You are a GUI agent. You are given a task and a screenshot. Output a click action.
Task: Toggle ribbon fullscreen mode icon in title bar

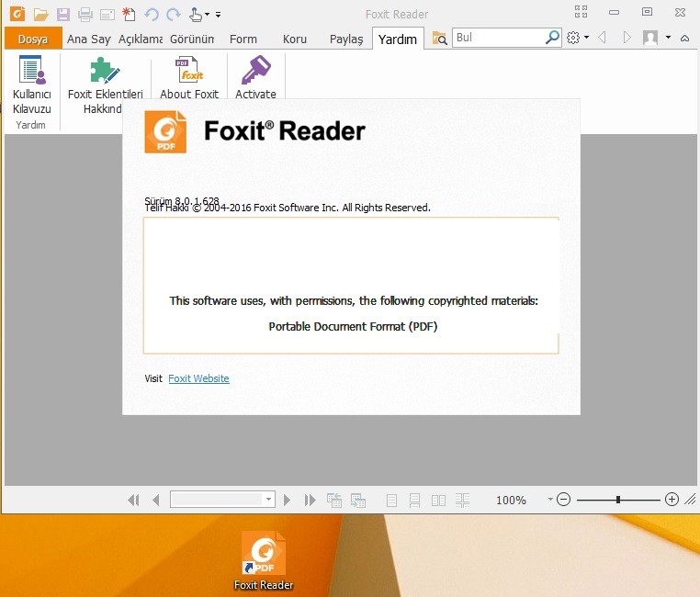[x=581, y=12]
